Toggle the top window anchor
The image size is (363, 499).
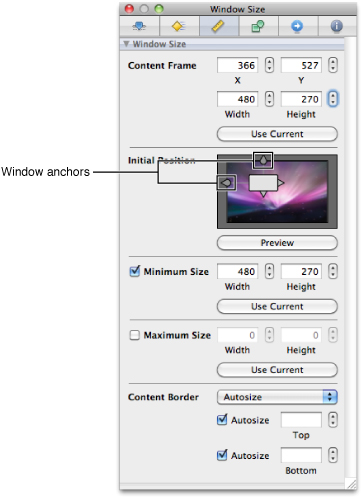(x=263, y=161)
